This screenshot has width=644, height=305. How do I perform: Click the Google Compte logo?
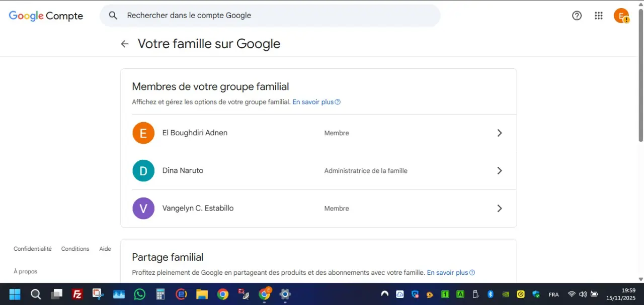pyautogui.click(x=46, y=16)
